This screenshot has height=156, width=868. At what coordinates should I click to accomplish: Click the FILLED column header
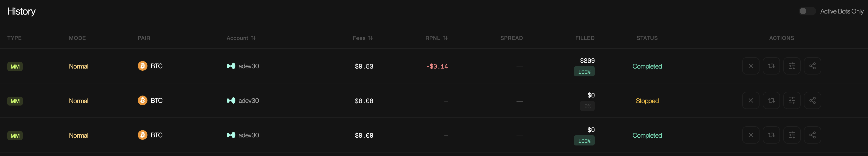point(585,38)
